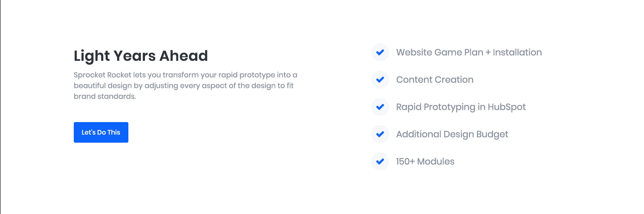Click the word Budget in the list
Viewport: 644px width, 214px height.
[x=492, y=134]
